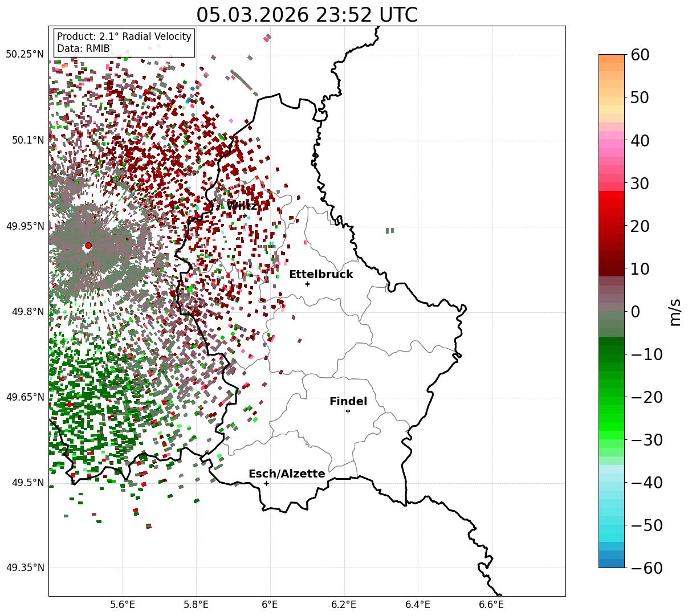Click the 6.6°E longitude label
688x616 pixels.
point(491,605)
